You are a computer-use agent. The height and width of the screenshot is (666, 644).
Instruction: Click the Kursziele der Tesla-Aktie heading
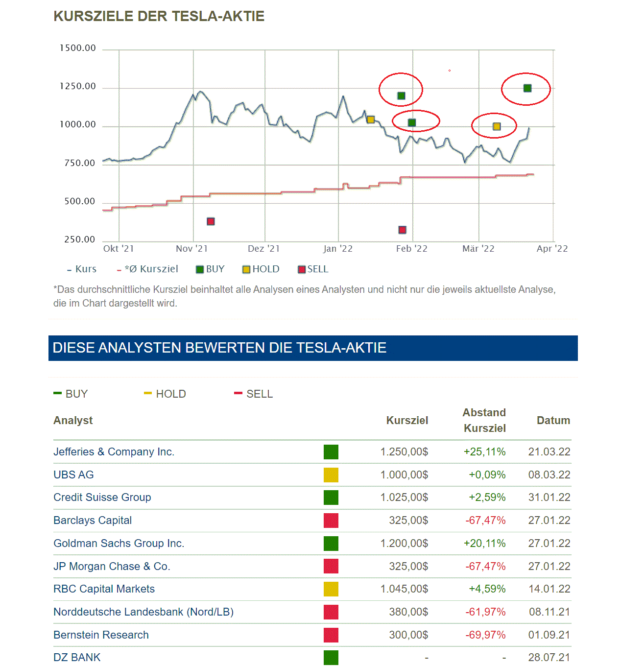[x=159, y=16]
